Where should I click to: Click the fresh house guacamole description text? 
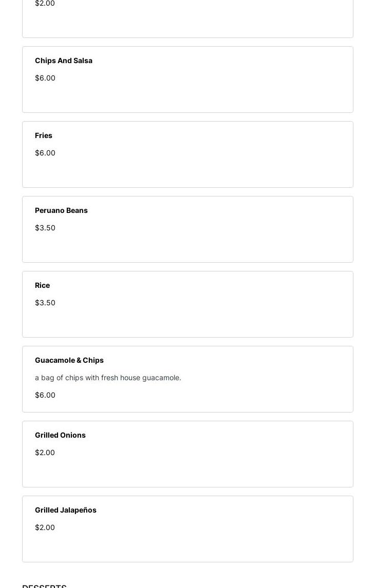pos(108,378)
